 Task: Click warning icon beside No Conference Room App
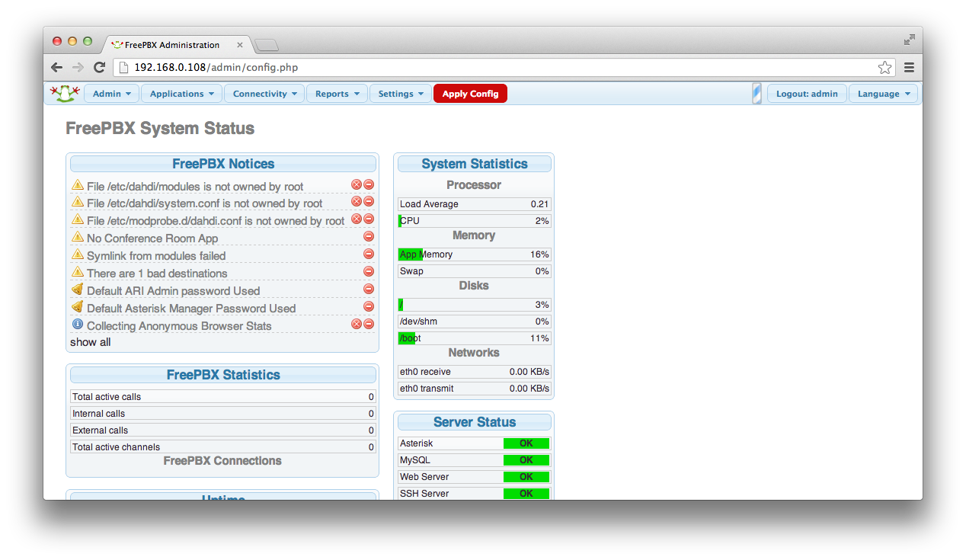pyautogui.click(x=77, y=237)
